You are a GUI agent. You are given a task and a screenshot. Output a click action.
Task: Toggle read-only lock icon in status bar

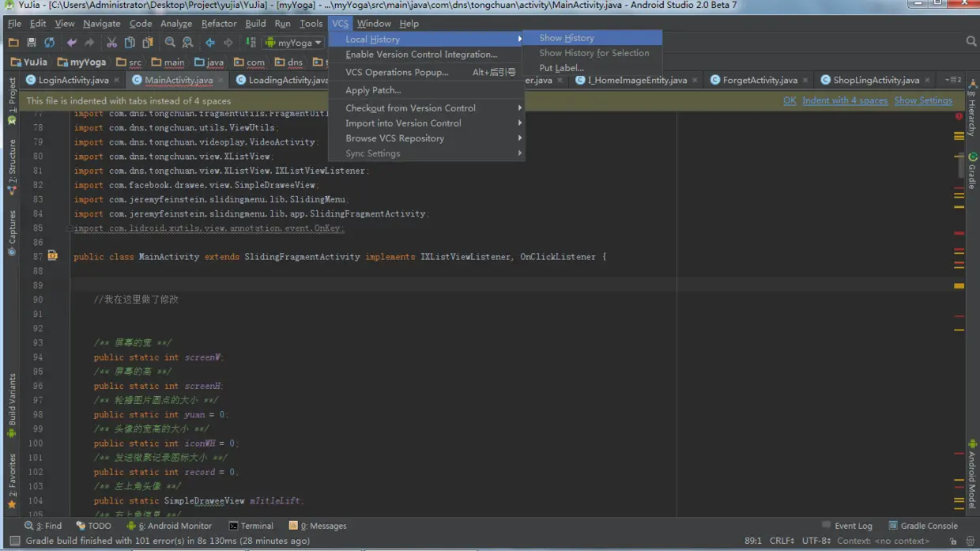tap(953, 542)
